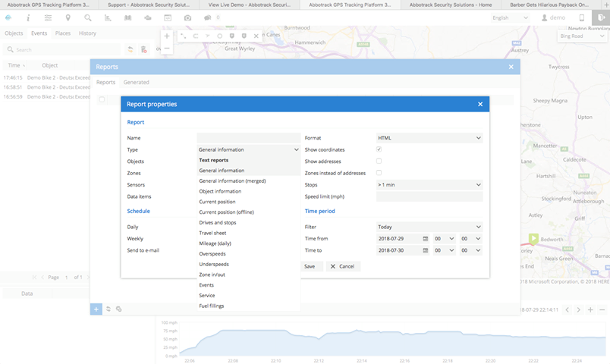610x364 pixels.
Task: Enable the Show addresses checkbox
Action: tap(379, 162)
